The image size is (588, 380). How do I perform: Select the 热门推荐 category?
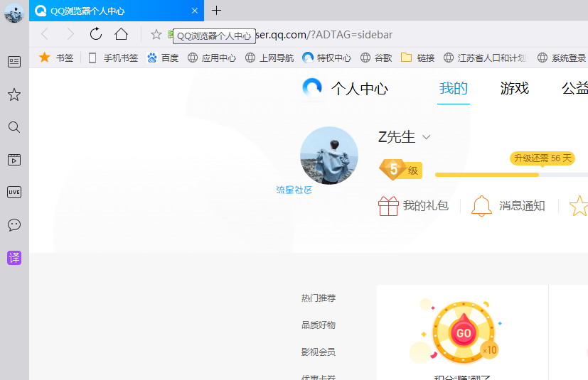pos(319,298)
